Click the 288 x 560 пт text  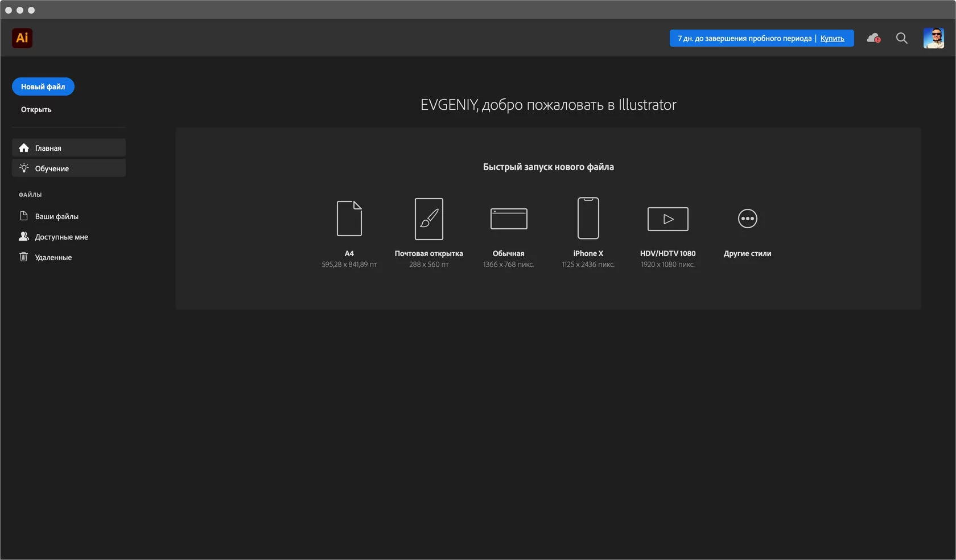429,265
